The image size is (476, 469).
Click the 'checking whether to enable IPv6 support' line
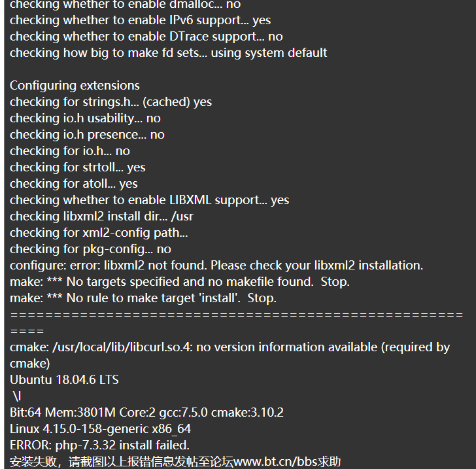coord(140,20)
